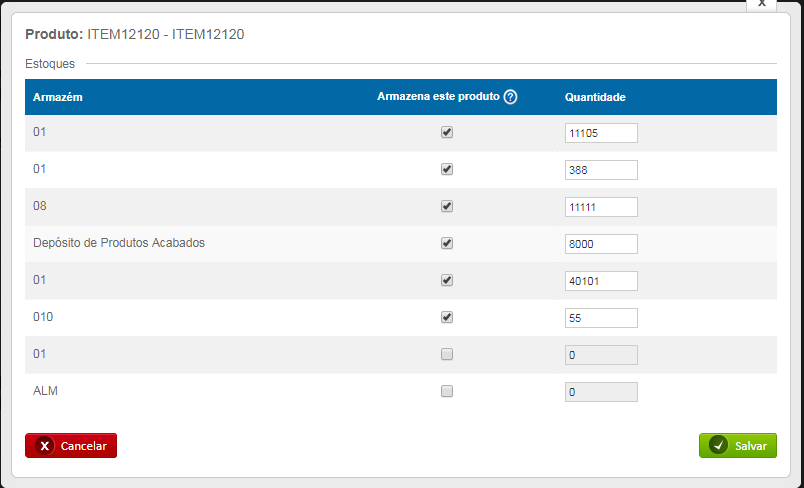Screen dimensions: 804x488
Task: Toggle the checkbox for warehouse 010
Action: [x=447, y=317]
